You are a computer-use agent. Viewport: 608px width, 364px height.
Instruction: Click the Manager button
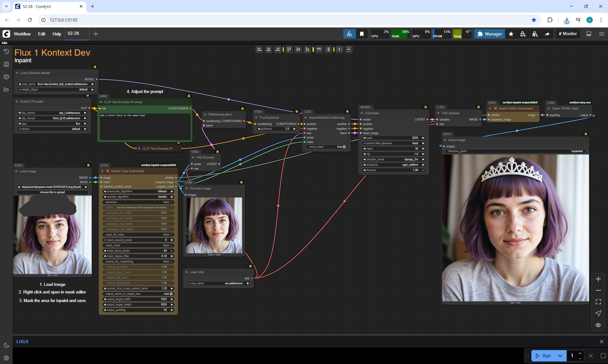point(490,34)
